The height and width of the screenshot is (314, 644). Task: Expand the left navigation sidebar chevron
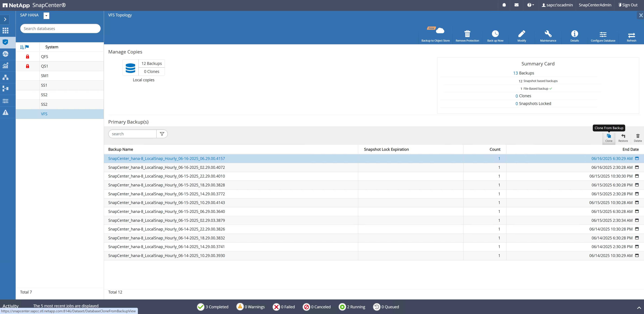point(5,19)
